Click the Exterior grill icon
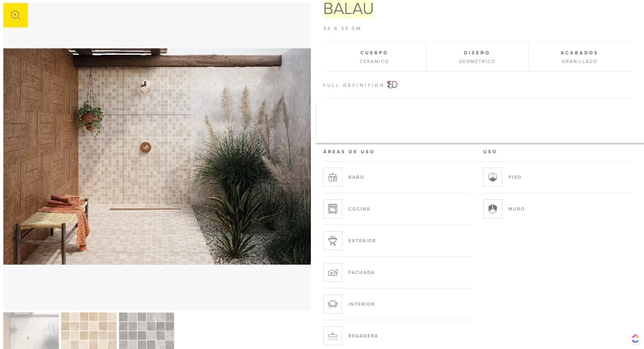The height and width of the screenshot is (349, 644). tap(333, 241)
